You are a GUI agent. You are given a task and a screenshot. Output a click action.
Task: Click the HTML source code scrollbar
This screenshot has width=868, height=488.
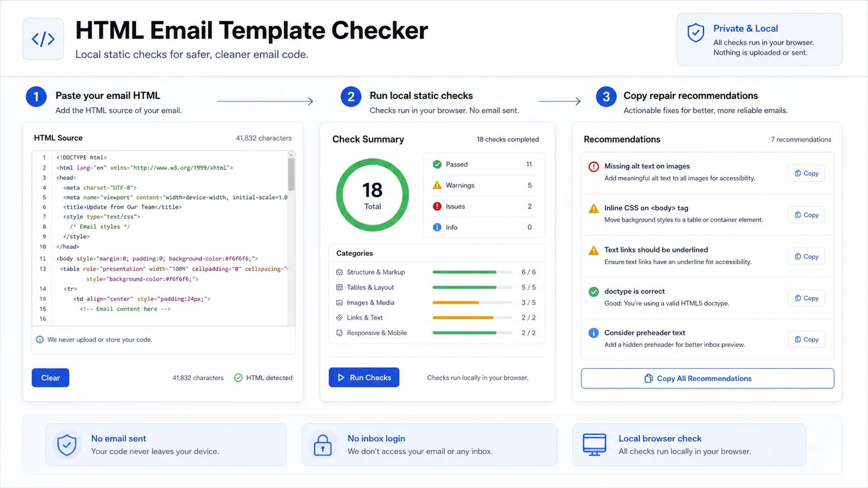click(291, 174)
